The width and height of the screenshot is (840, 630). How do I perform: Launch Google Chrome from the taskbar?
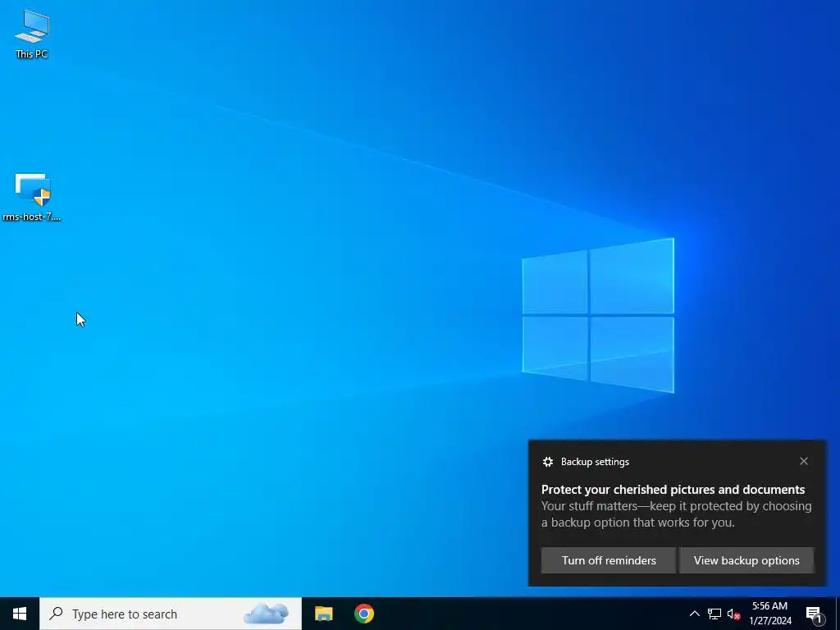pyautogui.click(x=363, y=614)
